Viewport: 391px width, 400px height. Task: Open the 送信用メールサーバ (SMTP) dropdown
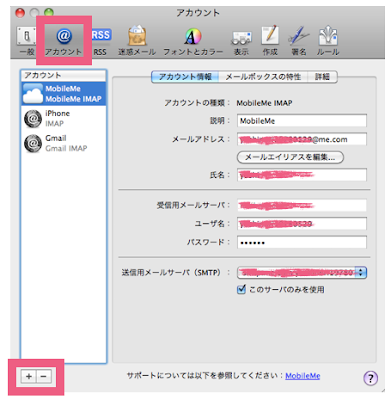302,273
